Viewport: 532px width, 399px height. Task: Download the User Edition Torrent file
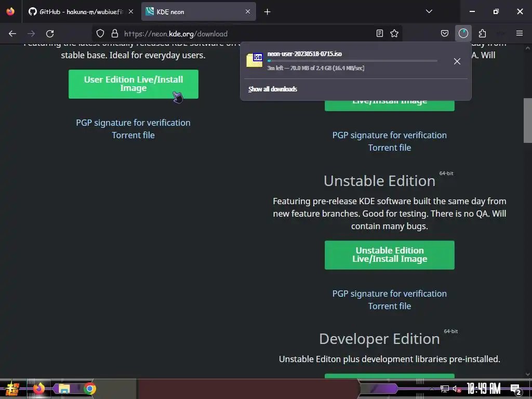(x=133, y=135)
